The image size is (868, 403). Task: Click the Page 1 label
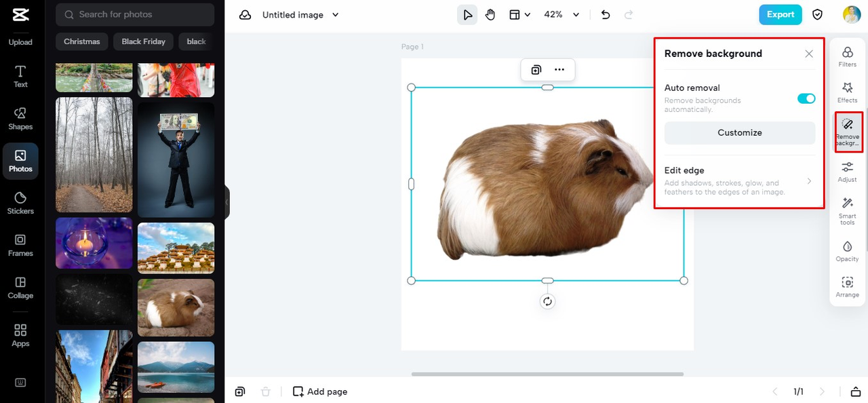pos(412,47)
